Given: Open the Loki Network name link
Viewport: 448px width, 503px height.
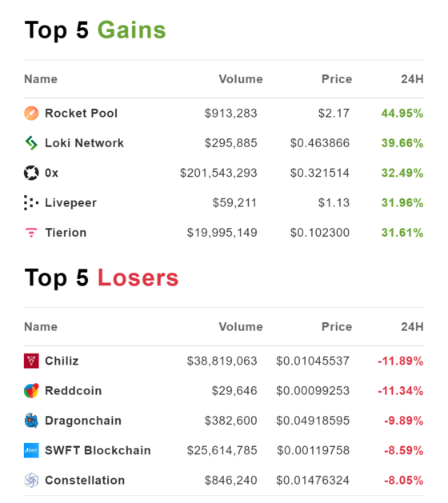Looking at the screenshot, I should tap(85, 143).
